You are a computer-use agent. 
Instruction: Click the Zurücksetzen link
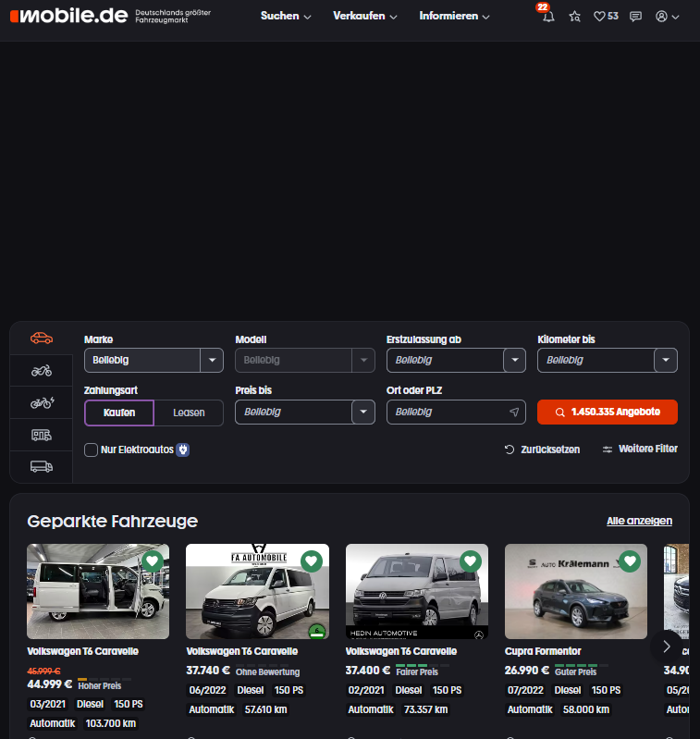point(549,450)
